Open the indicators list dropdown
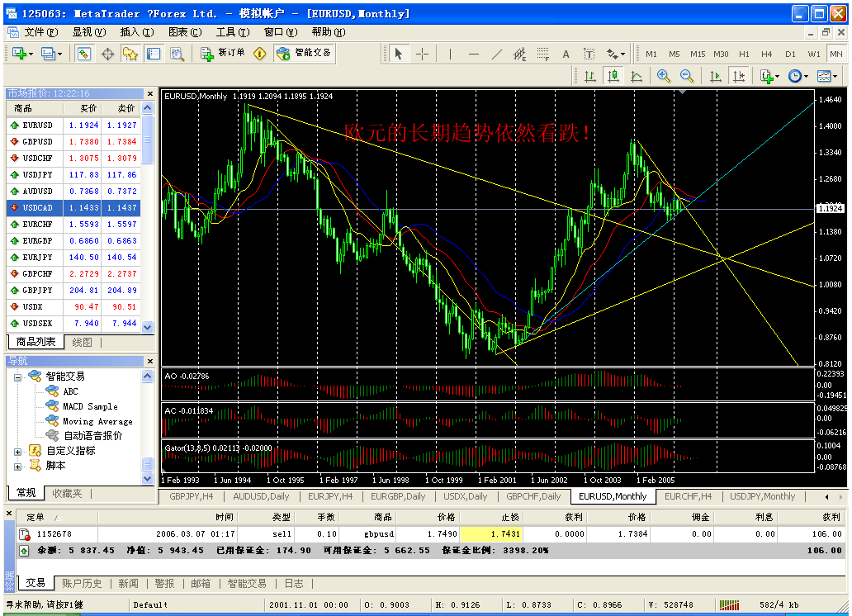The image size is (852, 616). pyautogui.click(x=769, y=76)
